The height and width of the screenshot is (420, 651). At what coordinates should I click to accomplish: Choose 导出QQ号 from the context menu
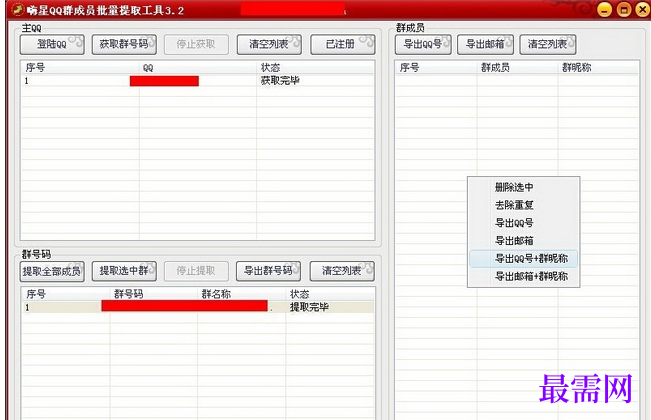pos(523,223)
